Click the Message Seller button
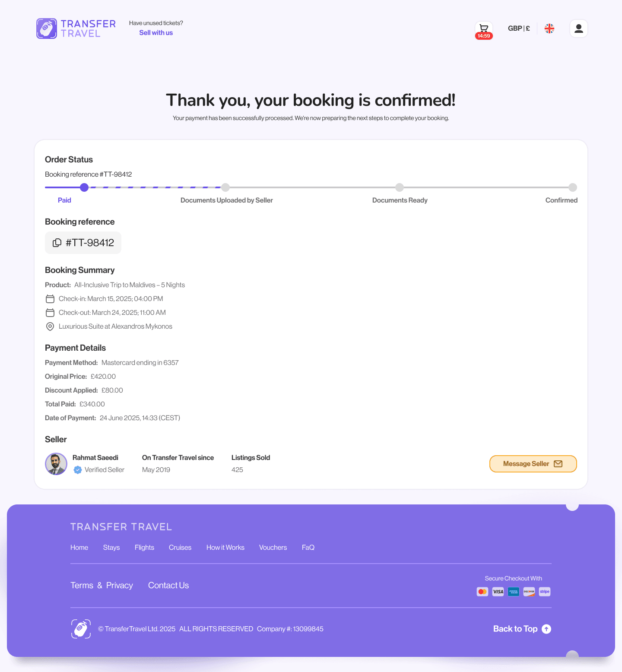622x672 pixels. click(533, 463)
